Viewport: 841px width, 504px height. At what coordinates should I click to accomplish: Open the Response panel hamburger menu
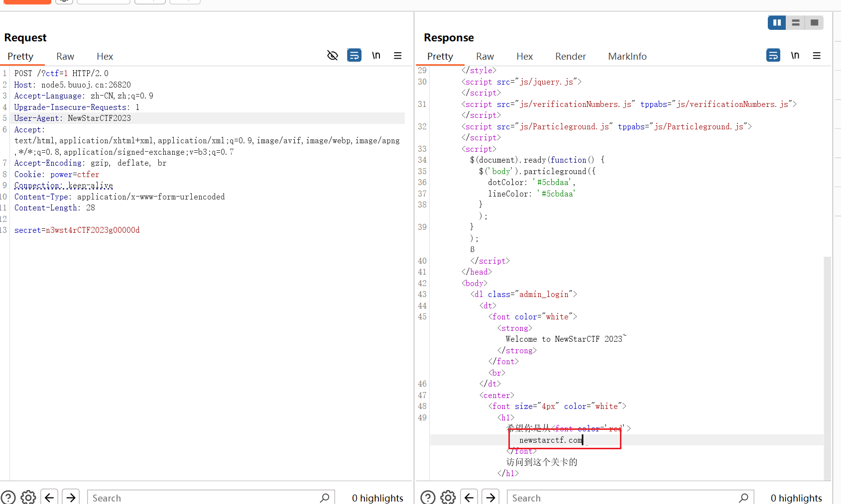[x=817, y=55]
